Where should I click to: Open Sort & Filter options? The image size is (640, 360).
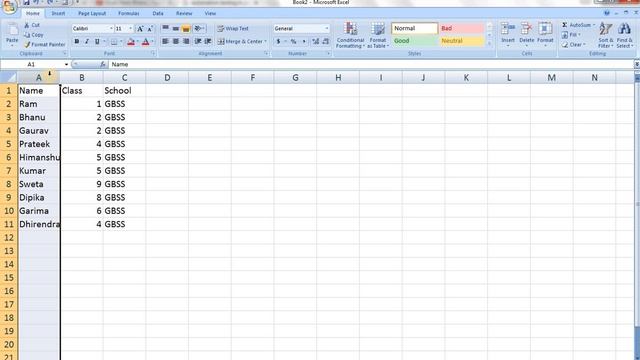point(606,35)
